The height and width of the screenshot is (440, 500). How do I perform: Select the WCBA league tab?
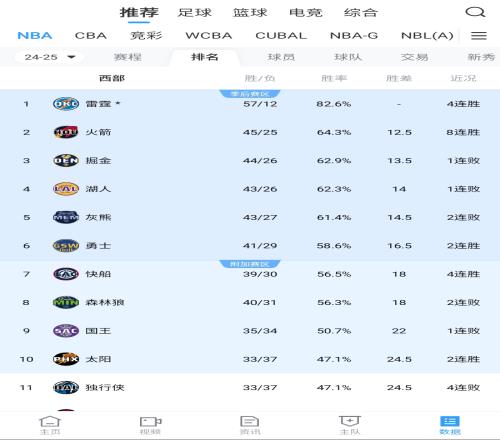[x=209, y=35]
